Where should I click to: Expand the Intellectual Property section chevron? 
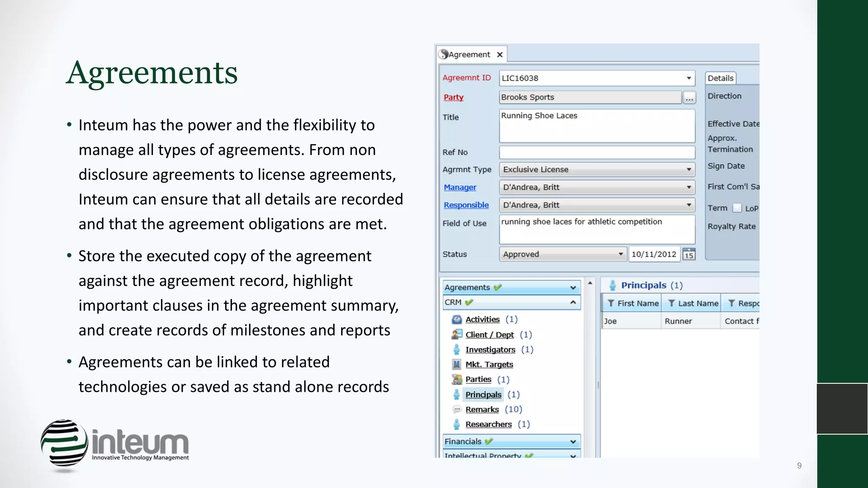(x=573, y=456)
